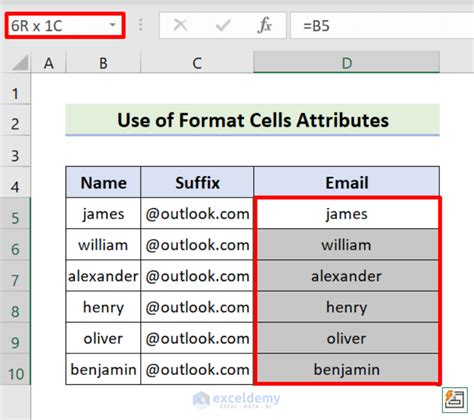Select cell oliver in Name column

[103, 338]
